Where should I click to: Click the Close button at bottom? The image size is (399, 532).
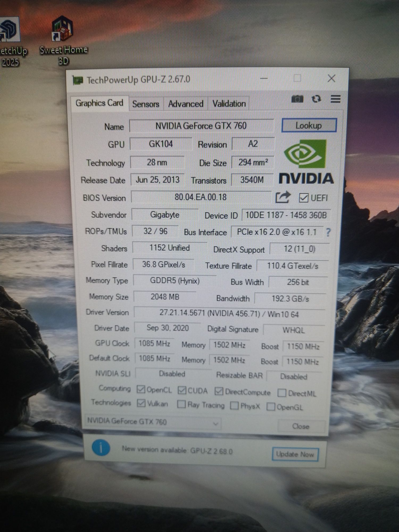301,426
